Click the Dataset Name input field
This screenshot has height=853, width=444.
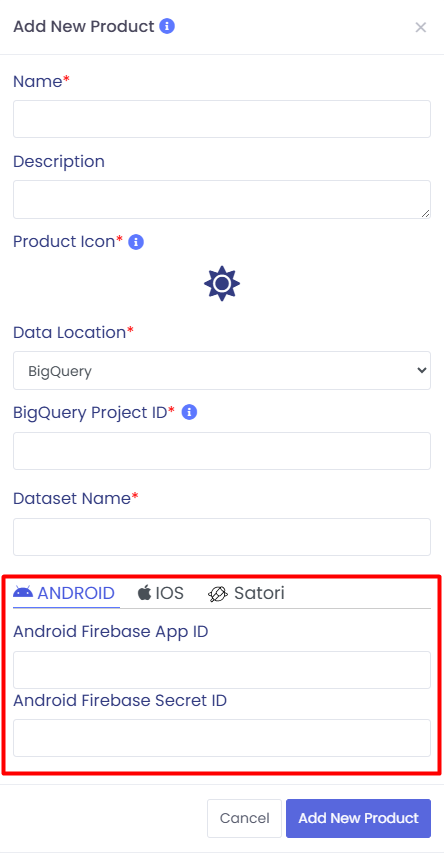[x=222, y=537]
